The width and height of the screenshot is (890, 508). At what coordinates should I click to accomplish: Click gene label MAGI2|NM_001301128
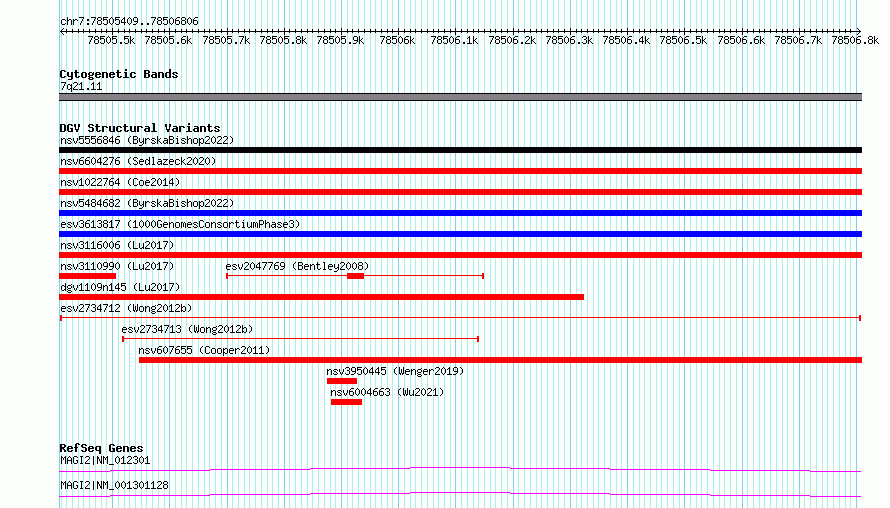click(x=114, y=485)
